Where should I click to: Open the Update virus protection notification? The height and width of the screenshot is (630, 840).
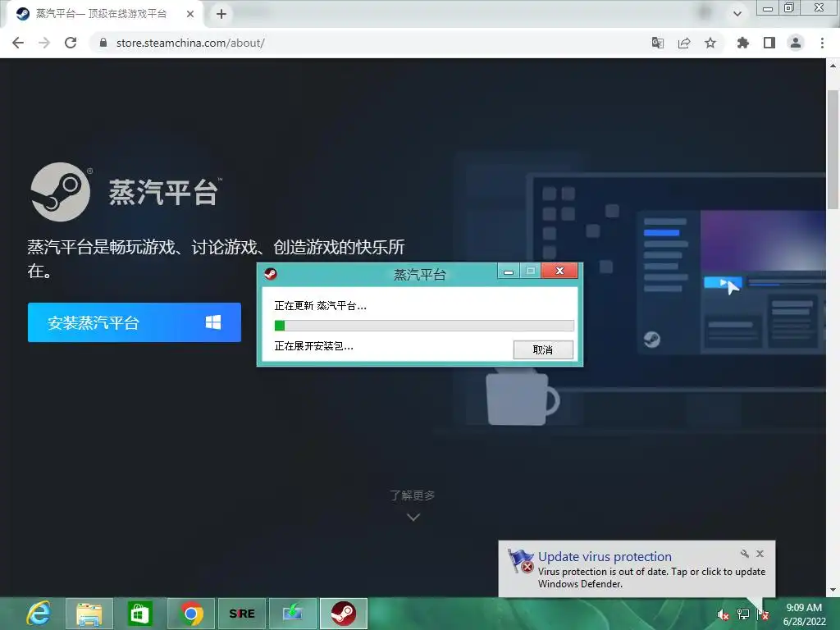point(637,569)
